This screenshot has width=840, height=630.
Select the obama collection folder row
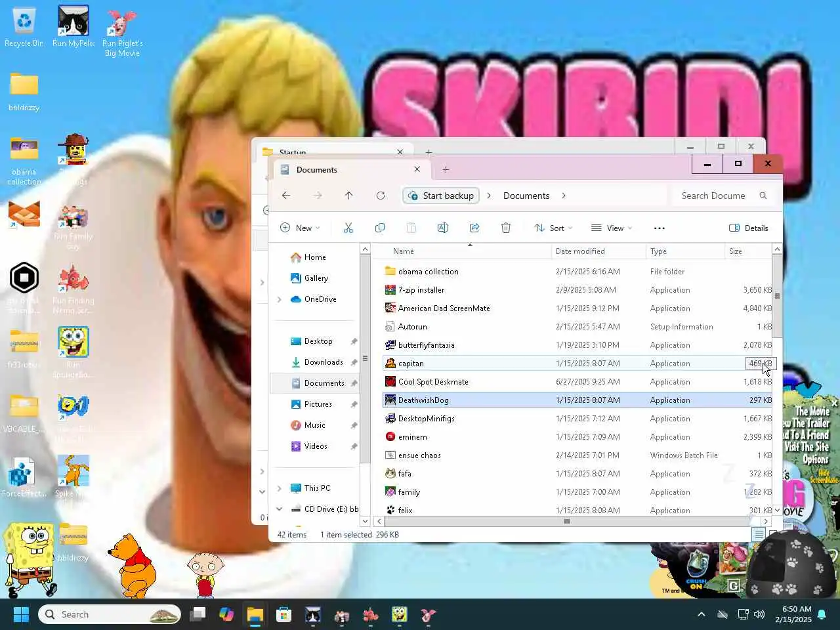577,271
